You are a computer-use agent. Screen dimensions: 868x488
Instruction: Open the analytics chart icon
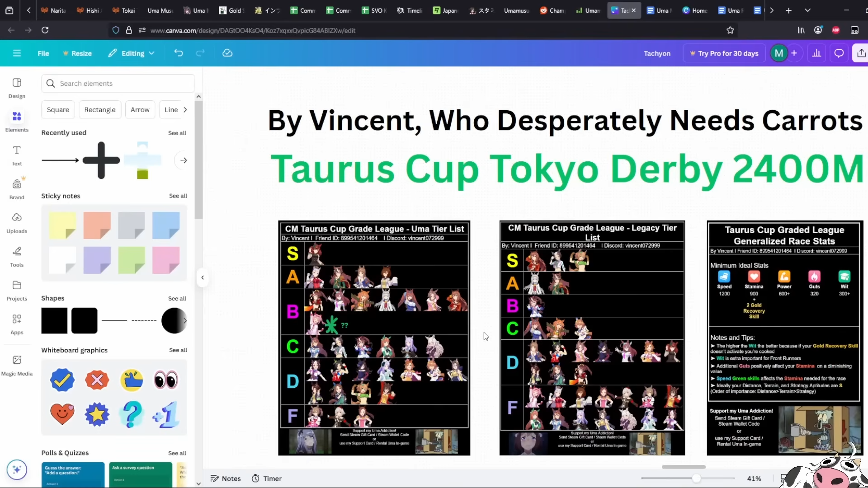(816, 53)
